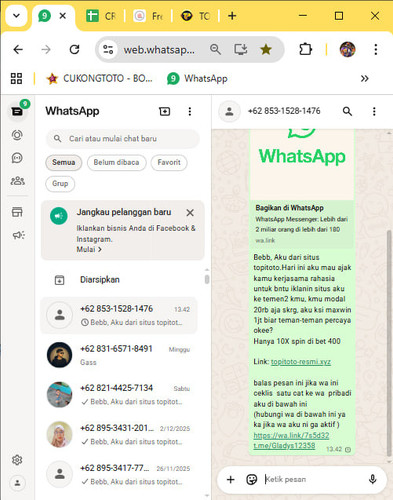393x500 pixels.
Task: Open the business tools storefront icon
Action: [17, 212]
